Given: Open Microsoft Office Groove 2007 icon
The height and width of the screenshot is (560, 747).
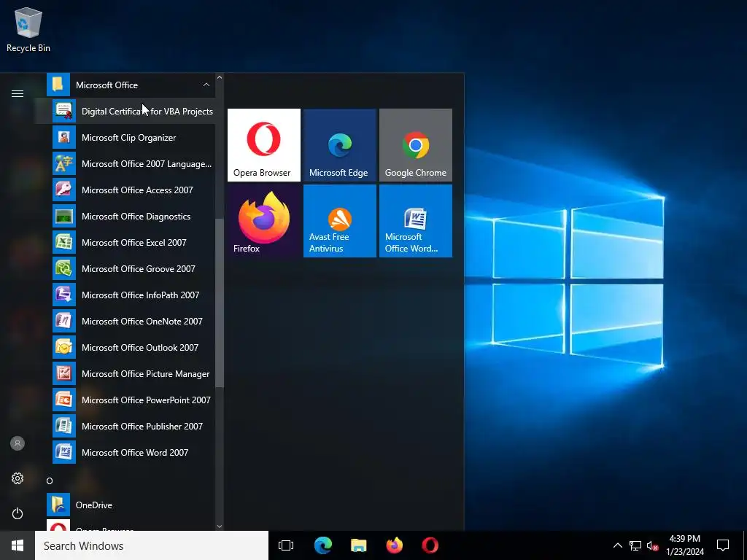Looking at the screenshot, I should [64, 268].
